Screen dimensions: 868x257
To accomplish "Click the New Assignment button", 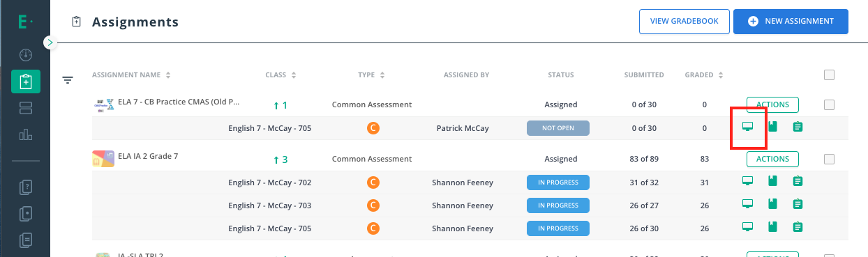I will click(791, 22).
